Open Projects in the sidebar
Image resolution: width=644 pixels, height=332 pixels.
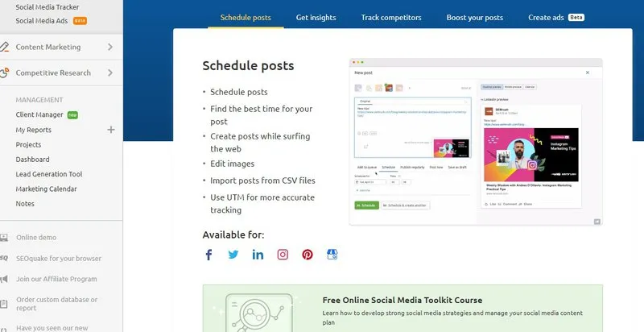28,144
